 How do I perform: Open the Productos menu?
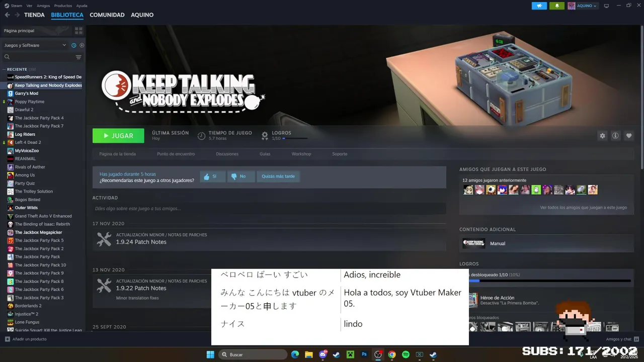pyautogui.click(x=63, y=6)
